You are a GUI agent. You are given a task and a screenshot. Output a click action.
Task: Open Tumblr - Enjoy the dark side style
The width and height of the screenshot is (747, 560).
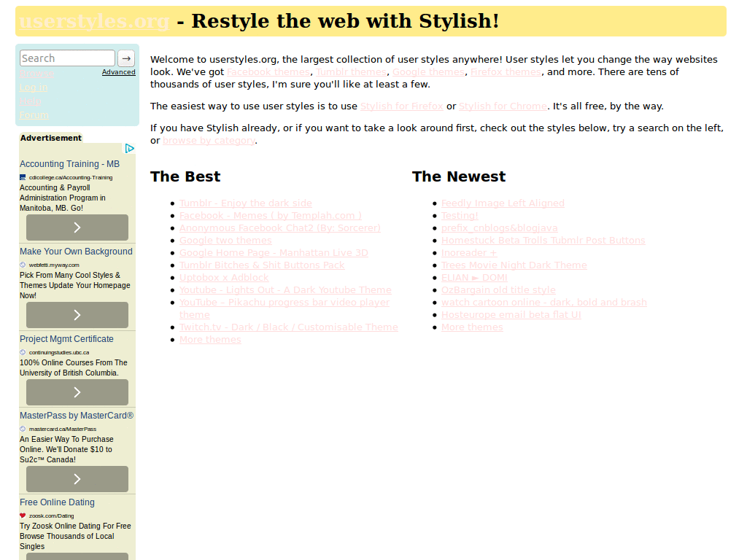[x=246, y=203]
